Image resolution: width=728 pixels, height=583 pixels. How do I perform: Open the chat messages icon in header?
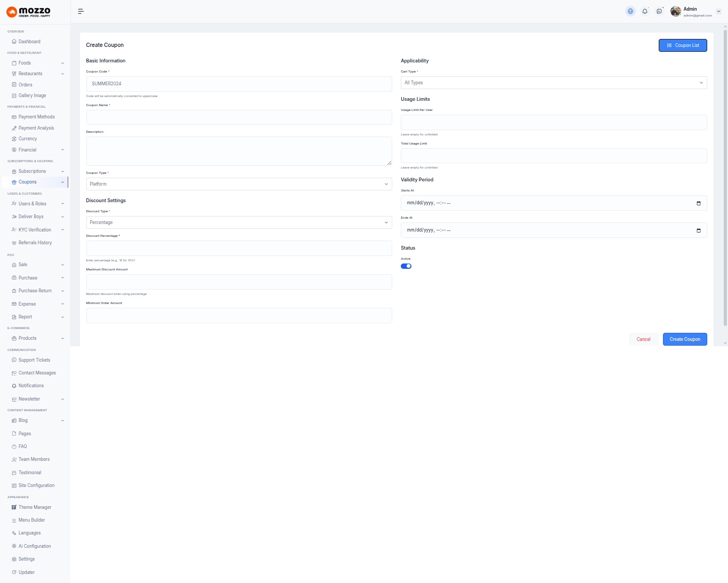[659, 11]
